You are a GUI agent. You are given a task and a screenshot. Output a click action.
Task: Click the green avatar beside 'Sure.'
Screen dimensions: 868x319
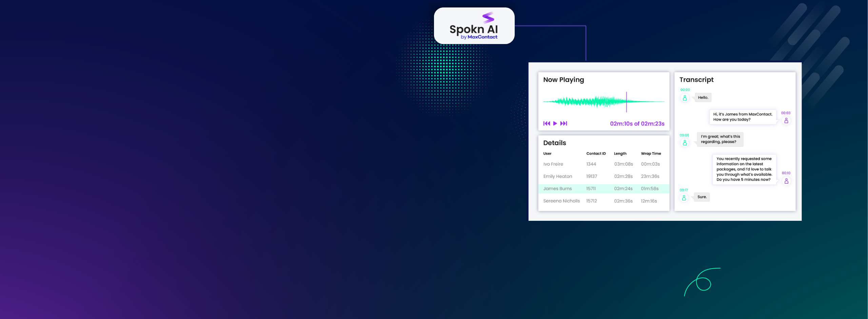coord(684,197)
